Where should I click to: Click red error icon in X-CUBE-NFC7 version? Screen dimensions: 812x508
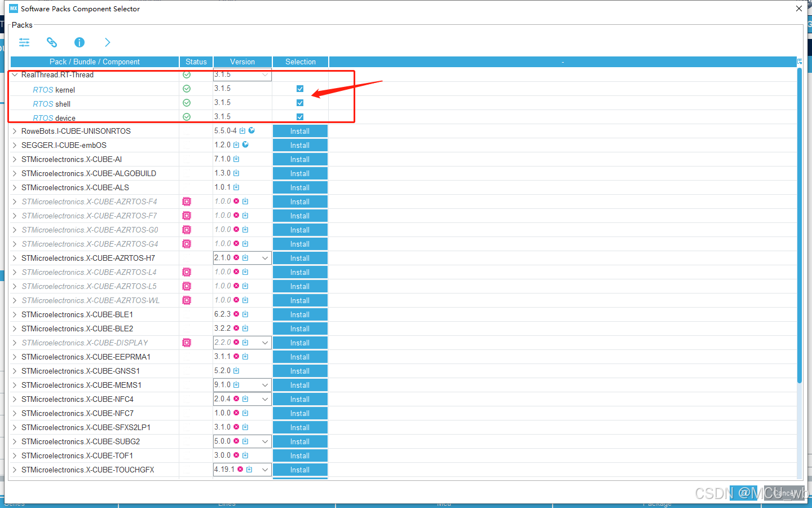[x=236, y=413]
